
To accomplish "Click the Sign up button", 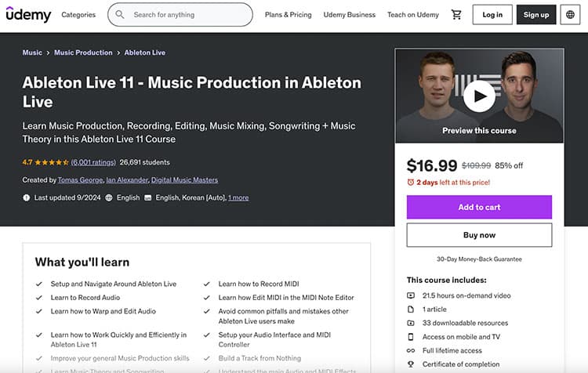I will click(536, 15).
